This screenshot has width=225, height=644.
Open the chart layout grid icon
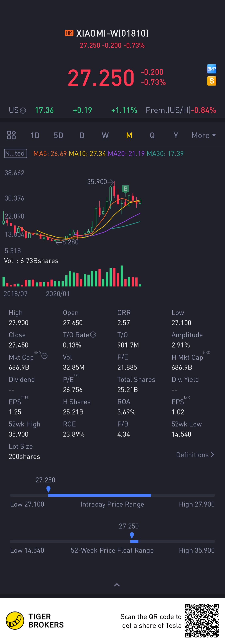pyautogui.click(x=11, y=135)
